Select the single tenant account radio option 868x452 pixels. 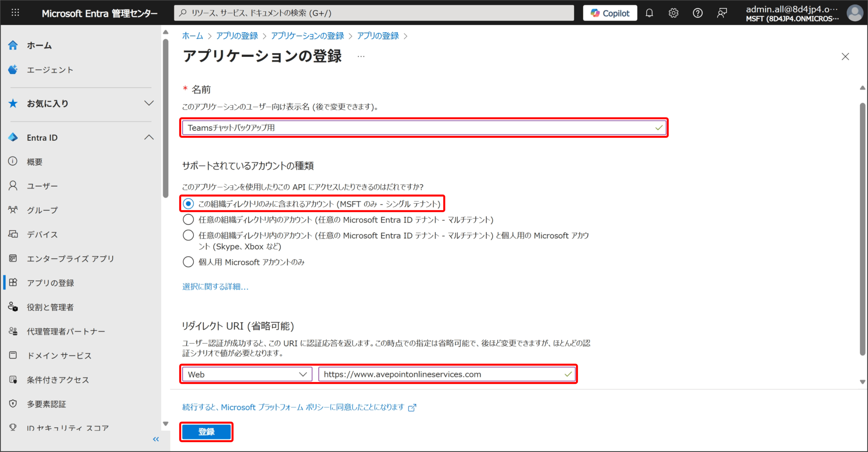pyautogui.click(x=189, y=204)
